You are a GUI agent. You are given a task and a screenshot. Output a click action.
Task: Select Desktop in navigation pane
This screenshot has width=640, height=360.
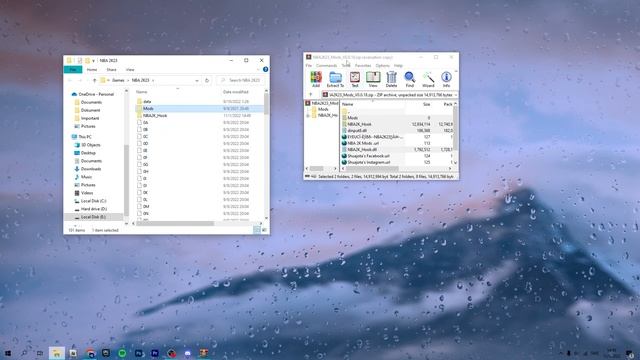pyautogui.click(x=88, y=153)
